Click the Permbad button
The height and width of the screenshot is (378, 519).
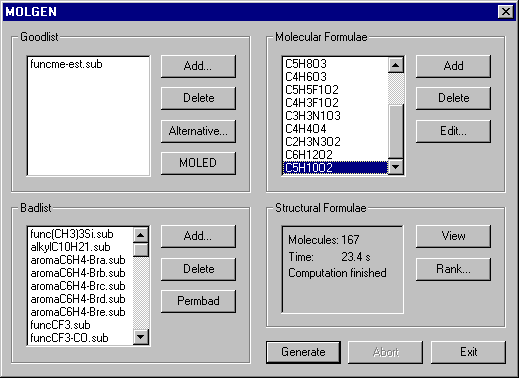coord(198,301)
